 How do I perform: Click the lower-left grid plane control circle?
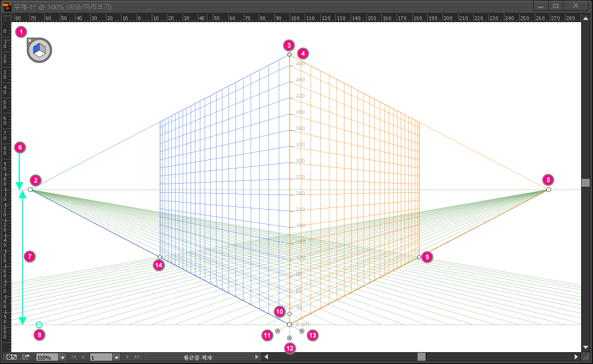click(278, 331)
